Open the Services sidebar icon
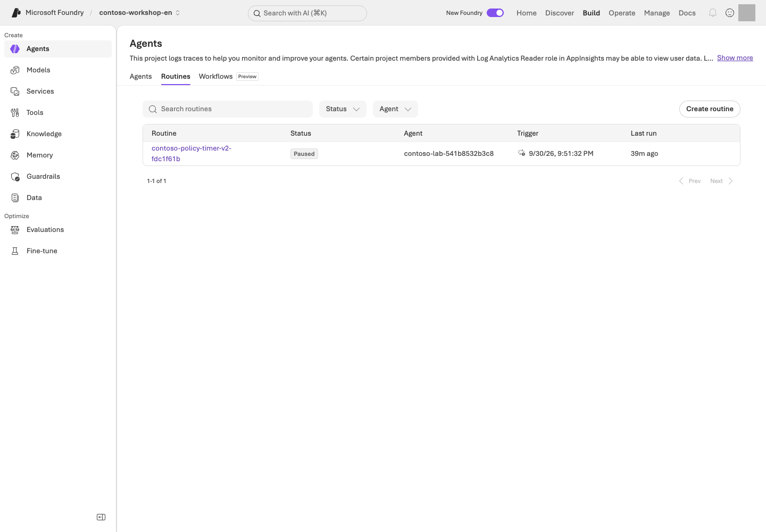The image size is (766, 532). click(15, 92)
